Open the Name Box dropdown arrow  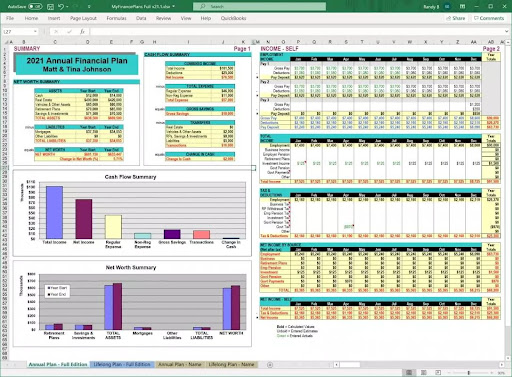click(35, 32)
